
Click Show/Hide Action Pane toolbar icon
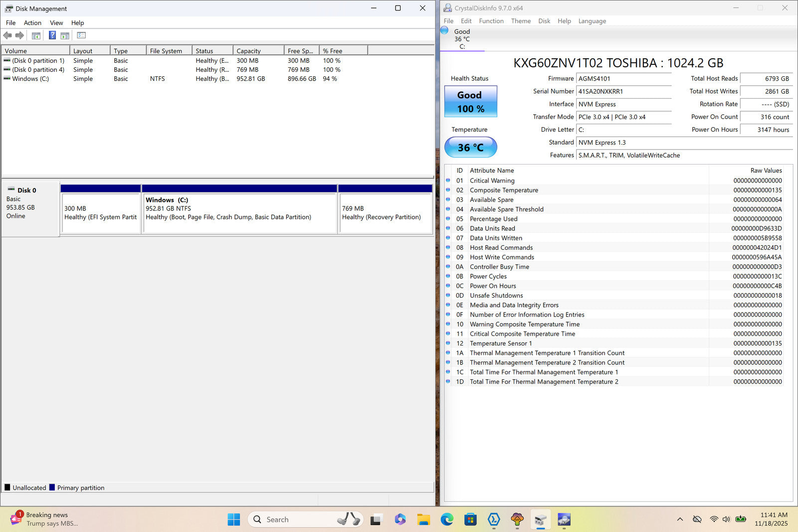click(65, 35)
